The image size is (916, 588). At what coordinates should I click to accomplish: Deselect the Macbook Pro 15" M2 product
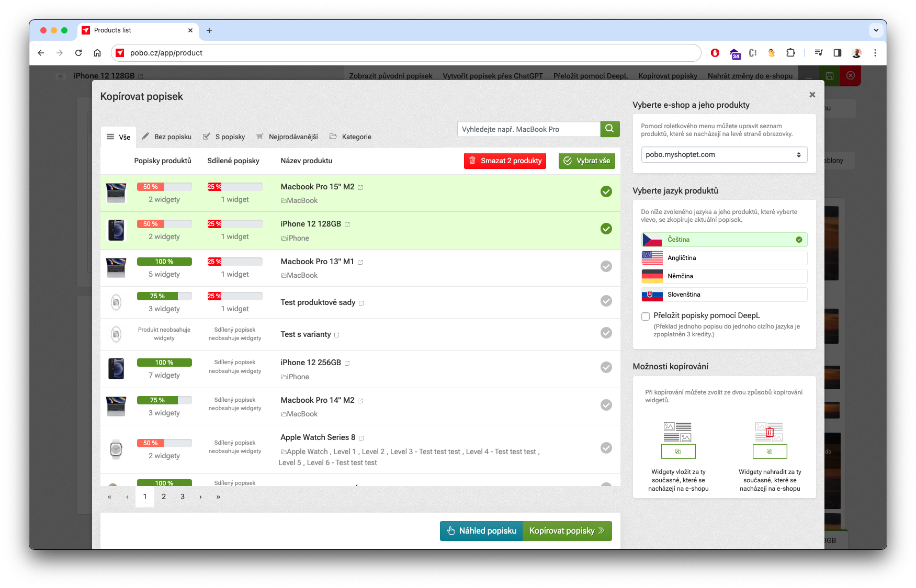click(x=606, y=191)
